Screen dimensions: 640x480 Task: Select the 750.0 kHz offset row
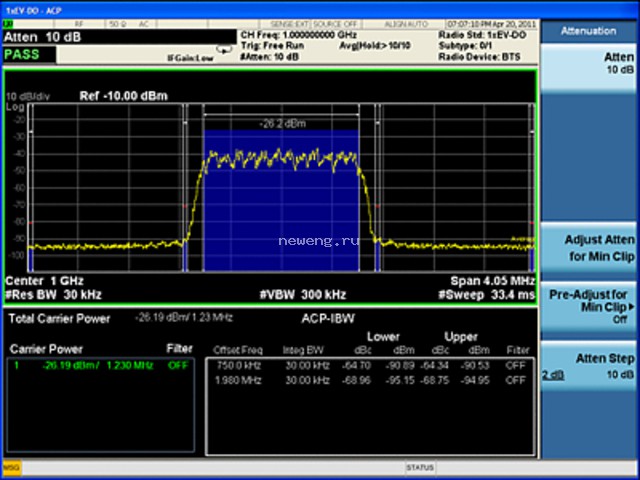[x=371, y=365]
